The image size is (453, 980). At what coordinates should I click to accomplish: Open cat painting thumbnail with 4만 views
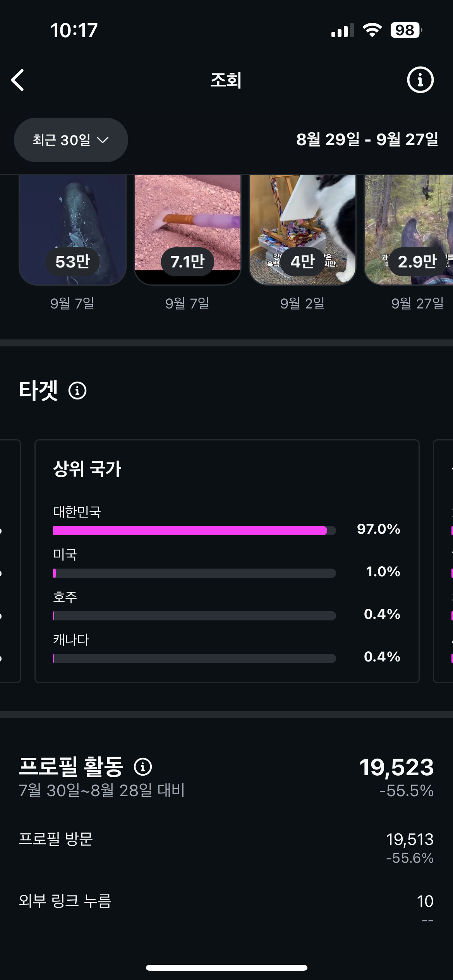point(302,229)
